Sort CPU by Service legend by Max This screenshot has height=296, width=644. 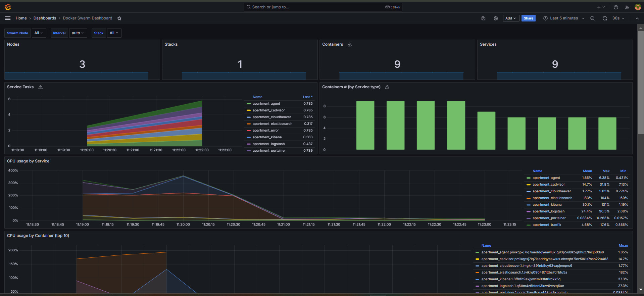(606, 171)
